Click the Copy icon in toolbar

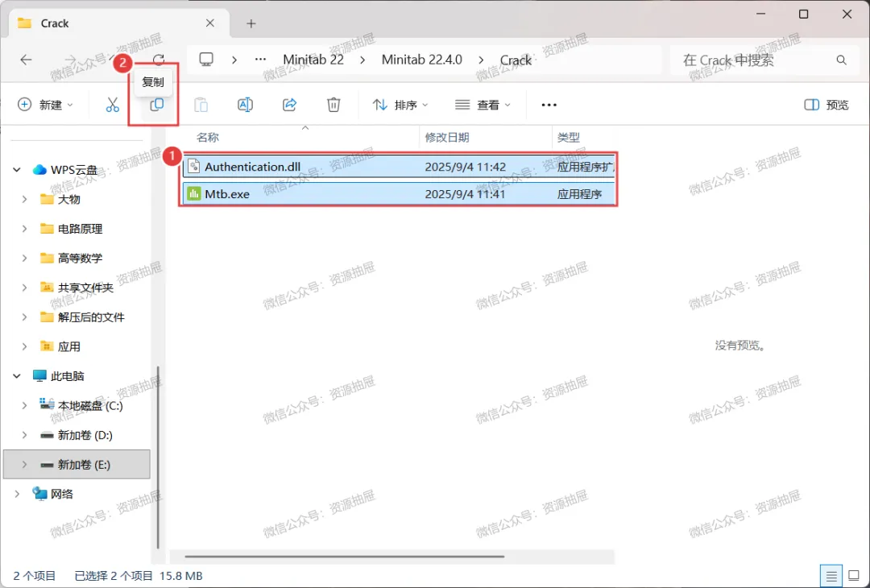(157, 104)
